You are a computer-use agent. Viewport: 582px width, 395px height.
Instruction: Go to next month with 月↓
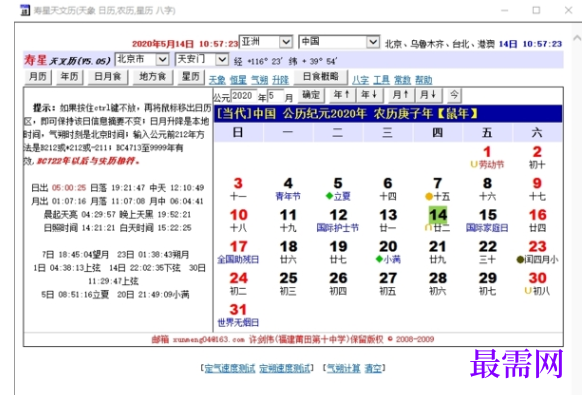coord(428,95)
